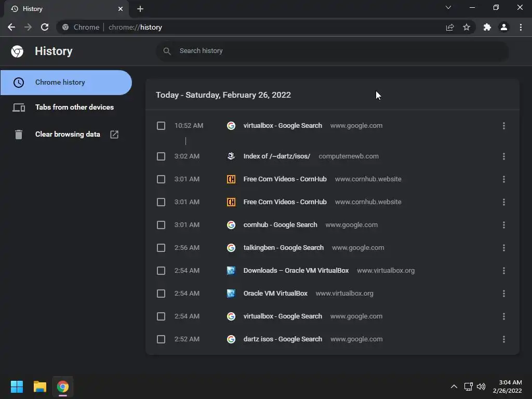Click external link icon next to Clear browsing data
This screenshot has width=532, height=399.
(x=114, y=135)
